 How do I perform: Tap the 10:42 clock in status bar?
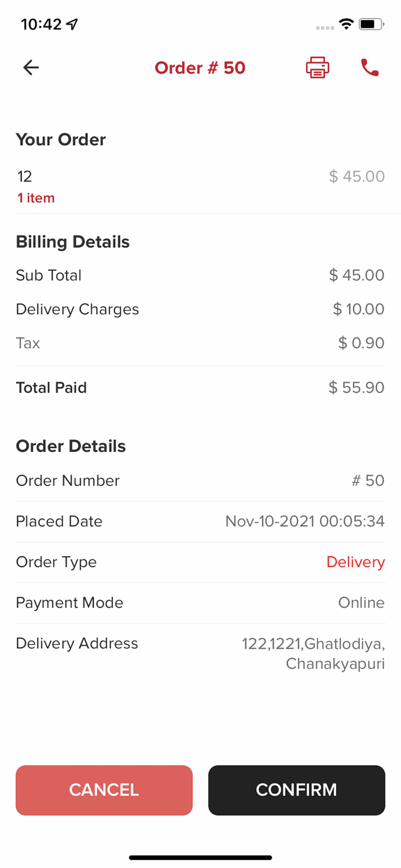point(41,24)
